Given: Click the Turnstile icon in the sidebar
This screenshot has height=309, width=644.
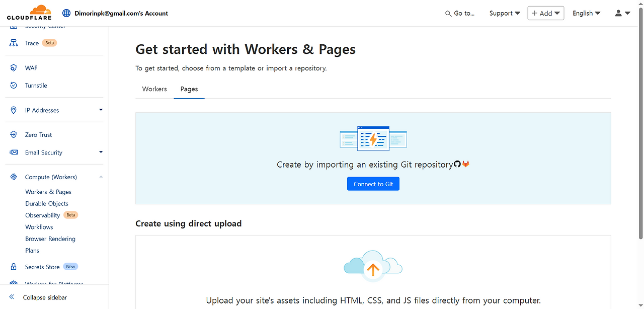Looking at the screenshot, I should tap(14, 85).
